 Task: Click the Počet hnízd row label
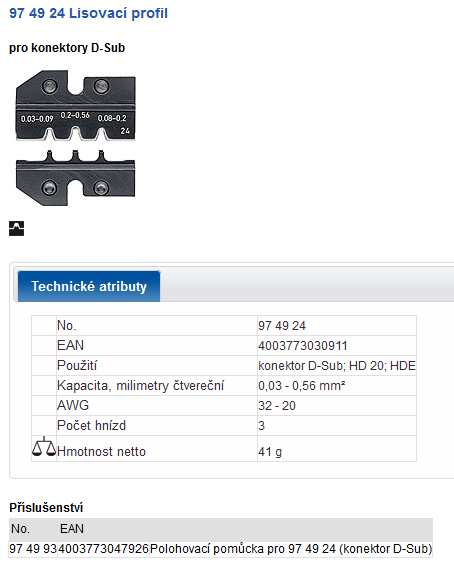click(92, 425)
